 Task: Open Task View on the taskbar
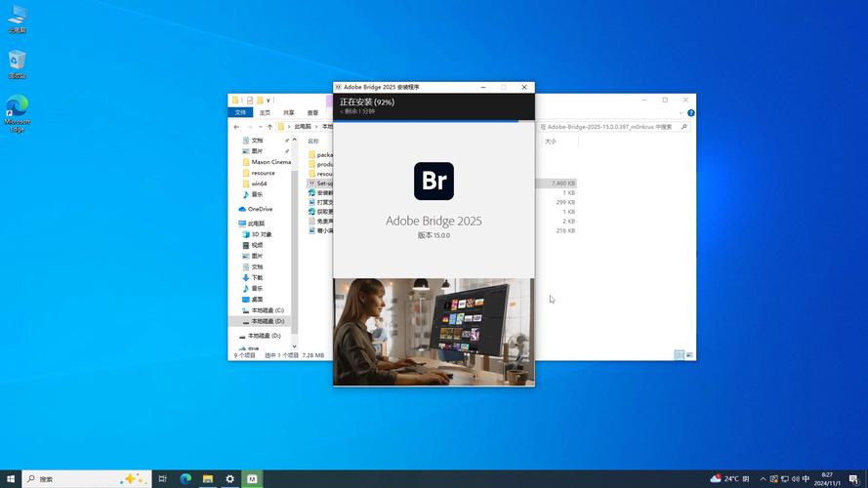click(163, 478)
